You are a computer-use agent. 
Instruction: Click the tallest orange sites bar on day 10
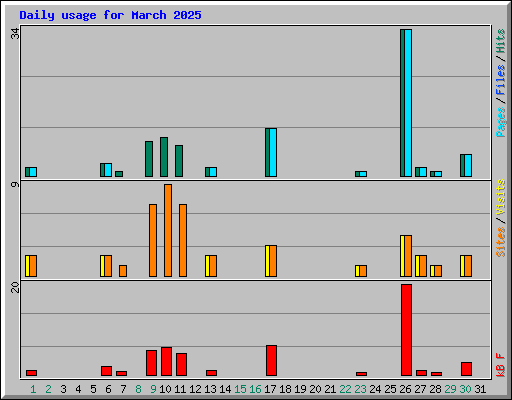point(168,230)
